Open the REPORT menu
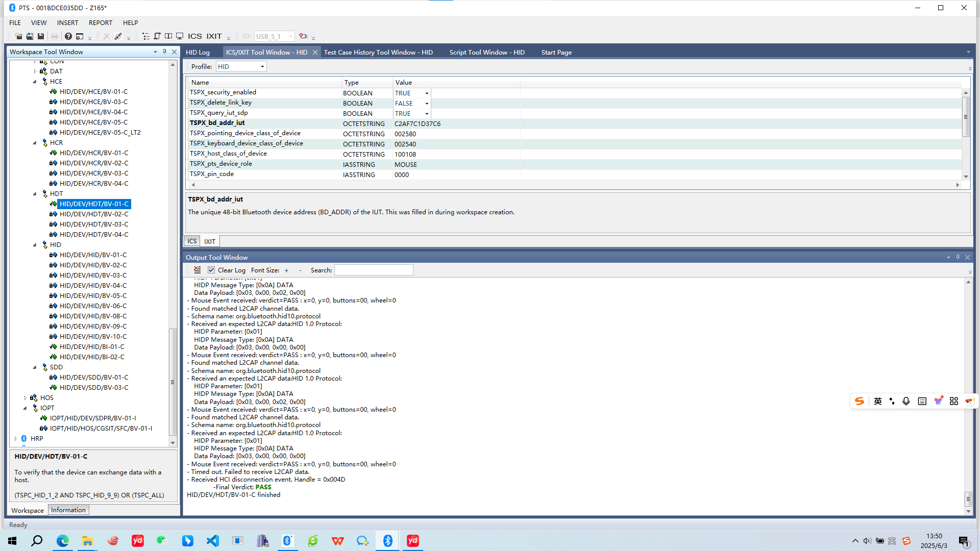980x551 pixels. [100, 22]
